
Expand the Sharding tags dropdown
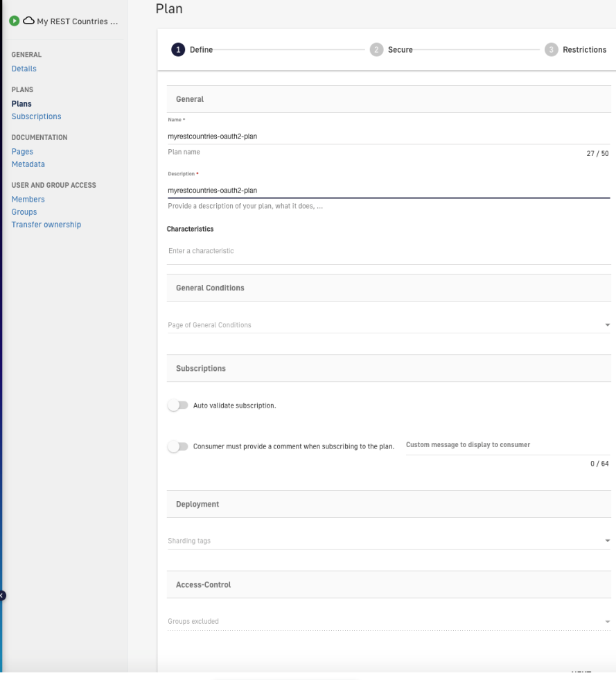(x=388, y=541)
